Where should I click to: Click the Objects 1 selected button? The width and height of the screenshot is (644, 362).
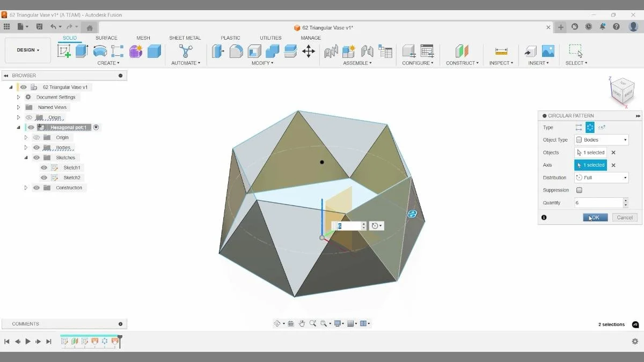point(591,152)
